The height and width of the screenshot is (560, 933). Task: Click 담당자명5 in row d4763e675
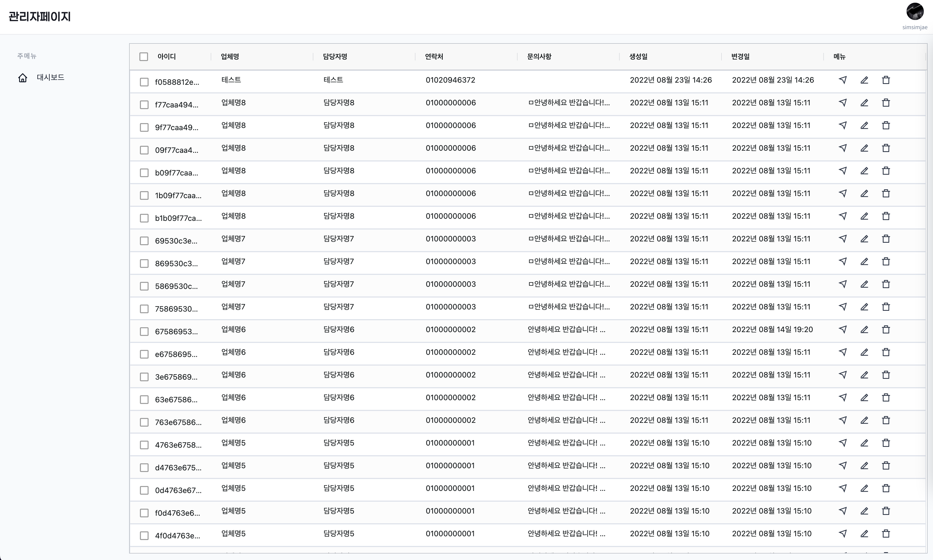pyautogui.click(x=339, y=465)
